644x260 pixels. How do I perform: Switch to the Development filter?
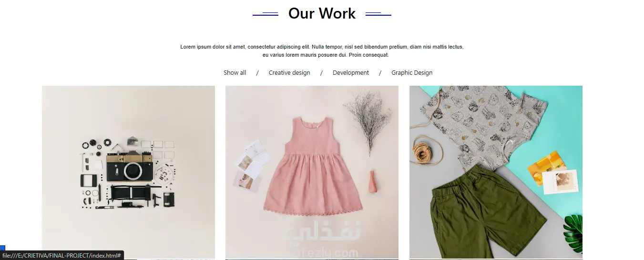[x=351, y=73]
